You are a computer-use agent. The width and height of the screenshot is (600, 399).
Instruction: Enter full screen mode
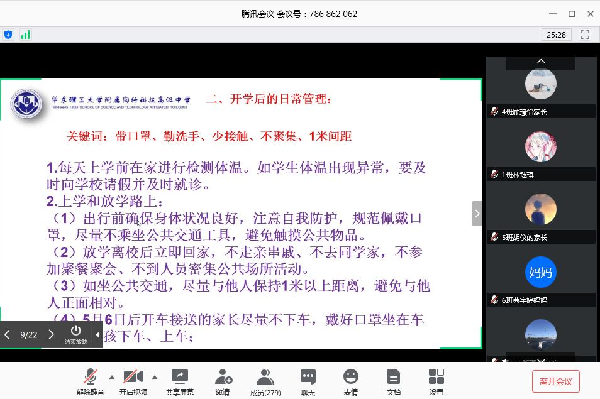pos(585,34)
